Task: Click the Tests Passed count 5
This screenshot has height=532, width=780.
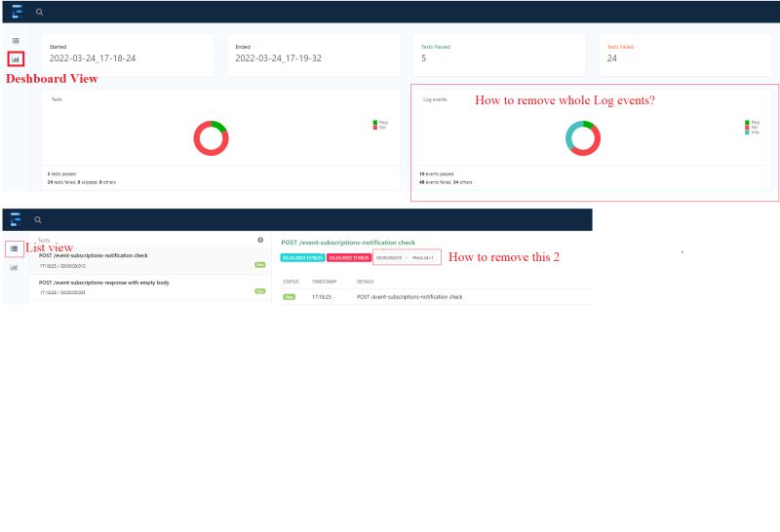Action: (424, 58)
